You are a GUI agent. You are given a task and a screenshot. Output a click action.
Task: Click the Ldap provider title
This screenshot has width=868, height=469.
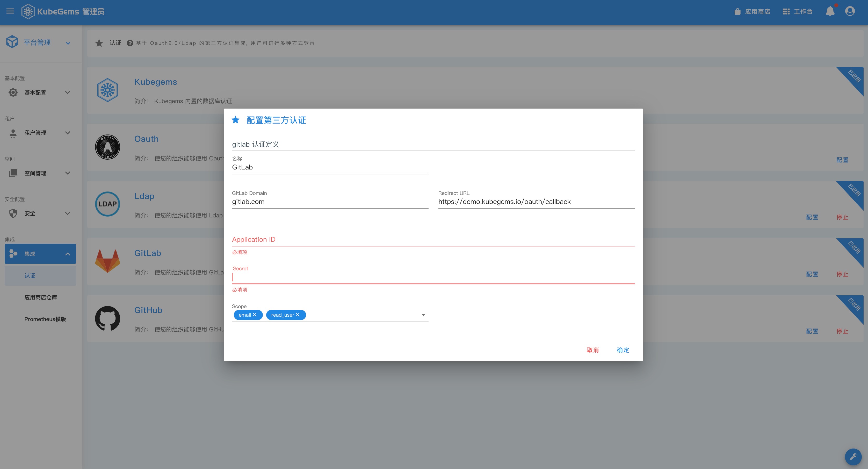pyautogui.click(x=144, y=196)
